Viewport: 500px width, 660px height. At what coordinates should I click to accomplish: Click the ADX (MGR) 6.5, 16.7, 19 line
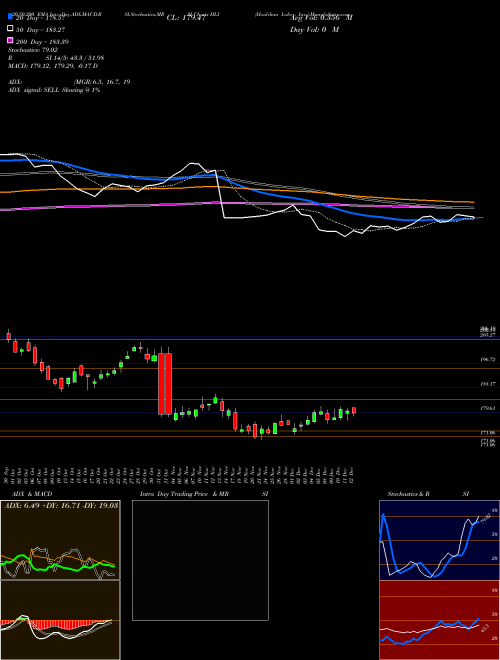(69, 82)
